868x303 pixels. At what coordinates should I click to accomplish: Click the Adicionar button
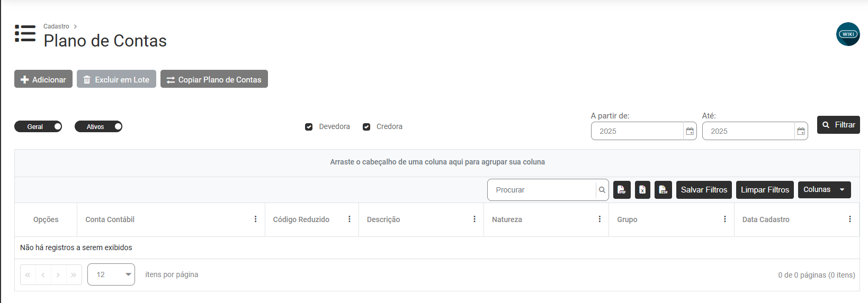coord(43,79)
